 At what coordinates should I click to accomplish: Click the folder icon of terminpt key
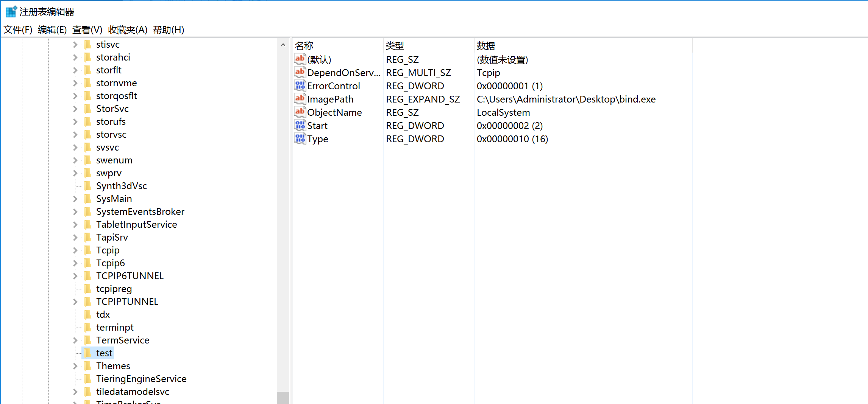(87, 327)
